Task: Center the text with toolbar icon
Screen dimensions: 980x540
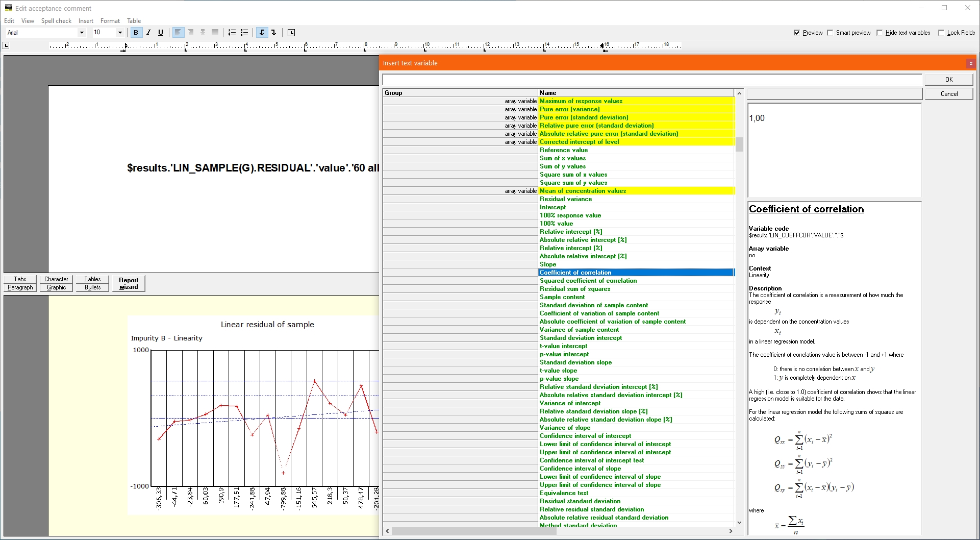Action: pos(203,33)
